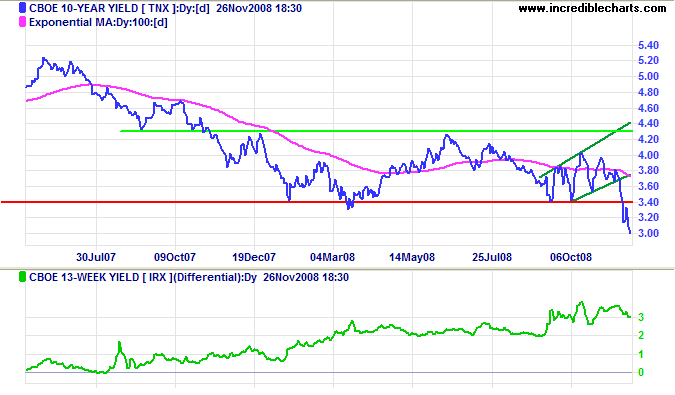Image resolution: width=675 pixels, height=395 pixels.
Task: Click the 26Nov2008 18:30 timestamp in TNX legend
Action: coord(259,8)
